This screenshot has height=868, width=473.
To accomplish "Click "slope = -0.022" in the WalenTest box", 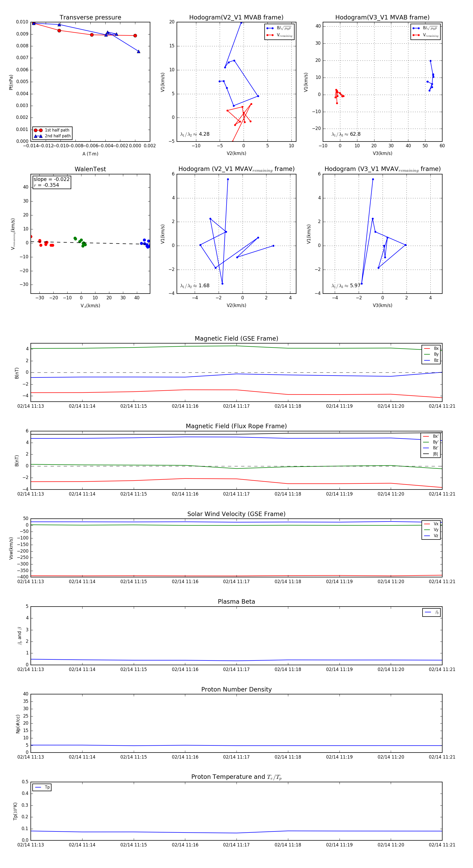I will (52, 179).
